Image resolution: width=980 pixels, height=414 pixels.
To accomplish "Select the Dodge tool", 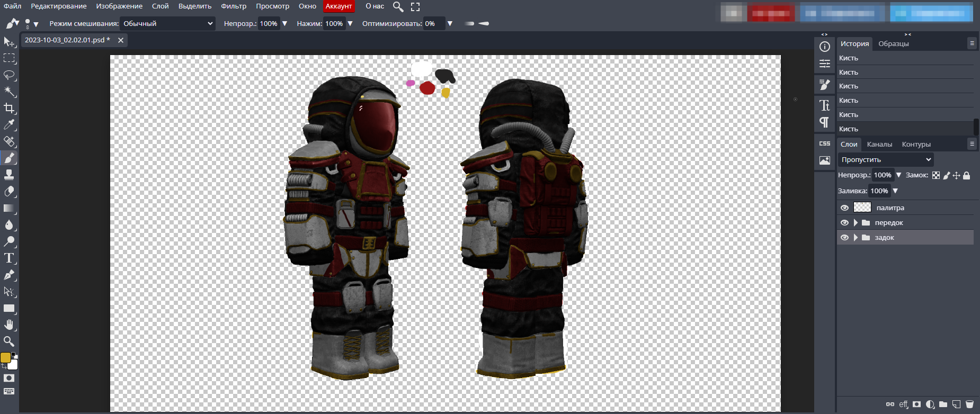I will [x=9, y=241].
